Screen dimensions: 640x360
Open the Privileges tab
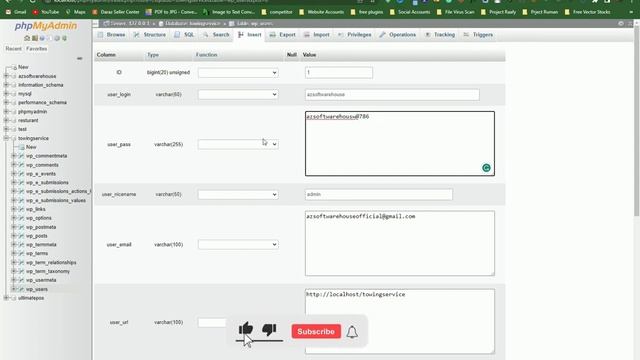pos(354,35)
